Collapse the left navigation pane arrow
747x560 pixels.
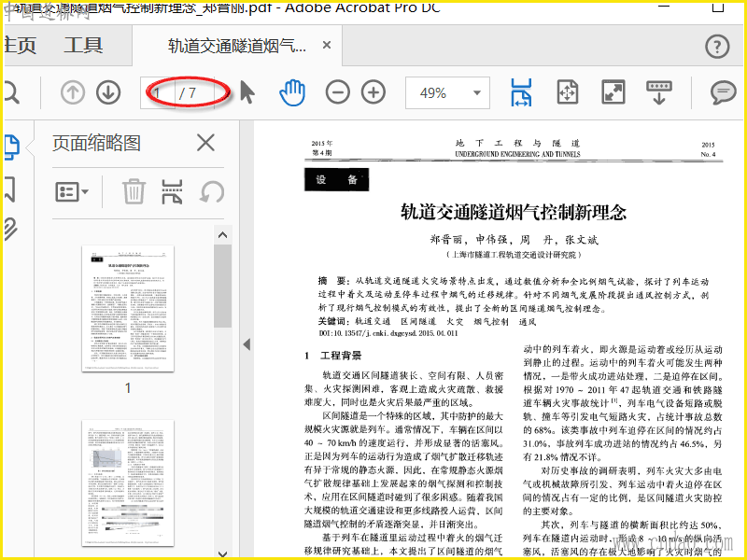coord(247,344)
